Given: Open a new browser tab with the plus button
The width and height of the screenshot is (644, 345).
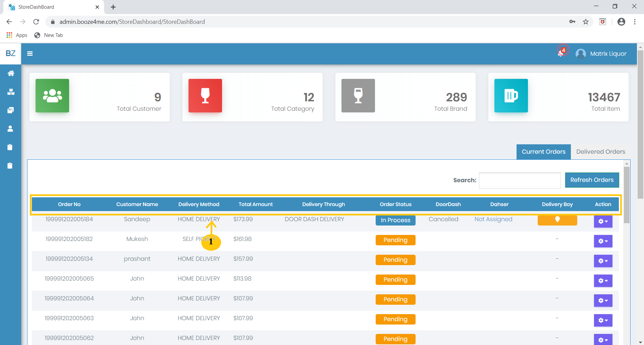Looking at the screenshot, I should pos(113,7).
